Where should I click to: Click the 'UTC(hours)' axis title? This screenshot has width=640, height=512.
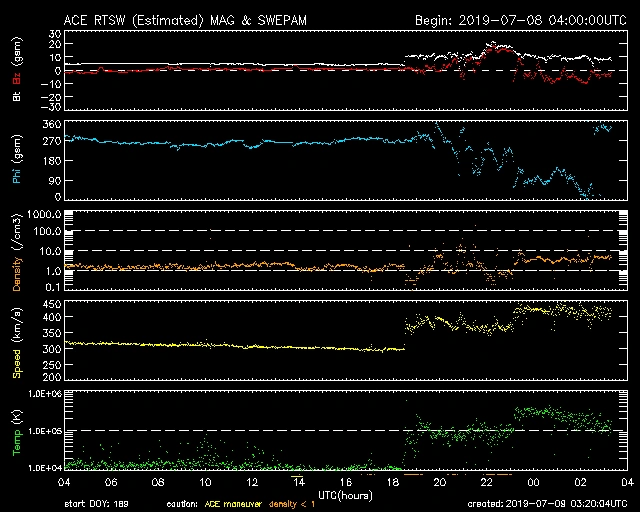tap(345, 496)
